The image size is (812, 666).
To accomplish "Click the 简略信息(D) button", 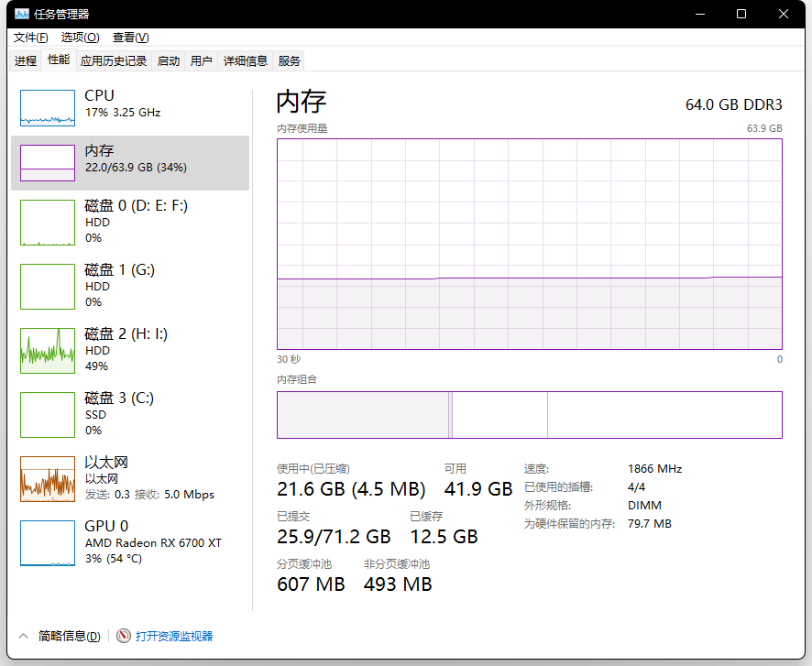I will tap(69, 636).
